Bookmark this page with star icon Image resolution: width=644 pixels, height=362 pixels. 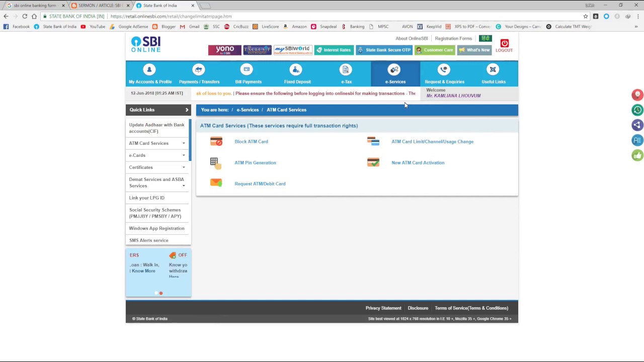[x=586, y=16]
